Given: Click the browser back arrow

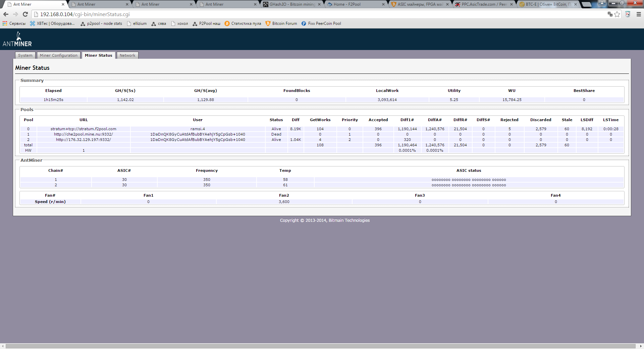Looking at the screenshot, I should click(x=6, y=14).
